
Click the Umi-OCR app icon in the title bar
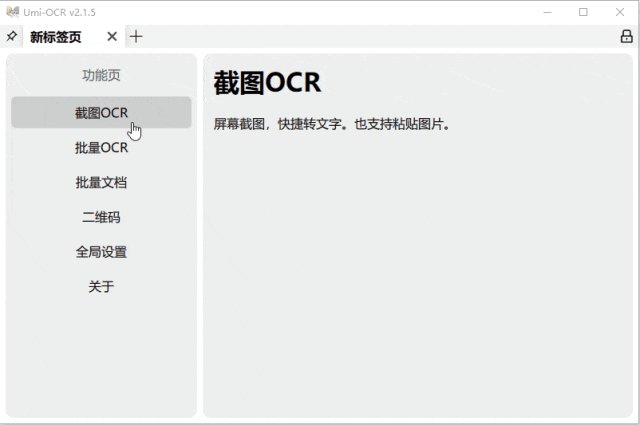(13, 12)
